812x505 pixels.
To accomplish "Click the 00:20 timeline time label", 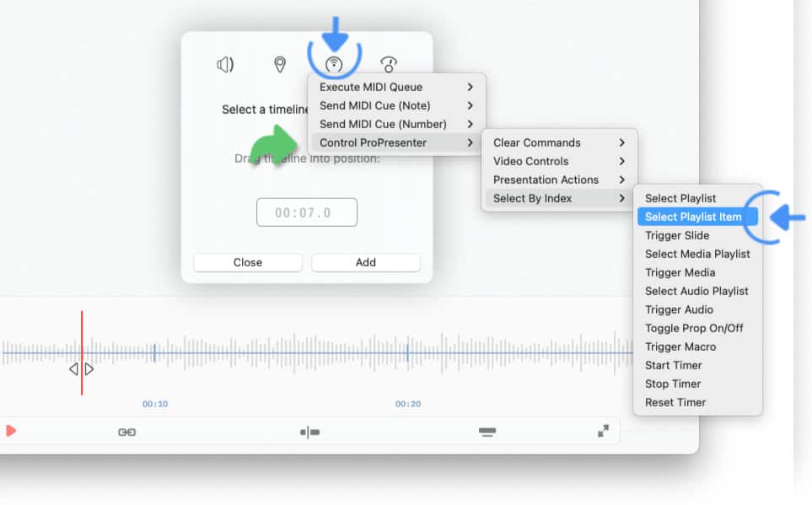I will coord(408,404).
